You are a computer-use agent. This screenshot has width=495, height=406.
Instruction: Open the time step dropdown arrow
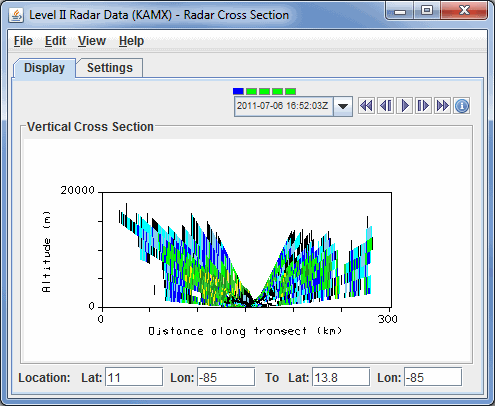(343, 106)
